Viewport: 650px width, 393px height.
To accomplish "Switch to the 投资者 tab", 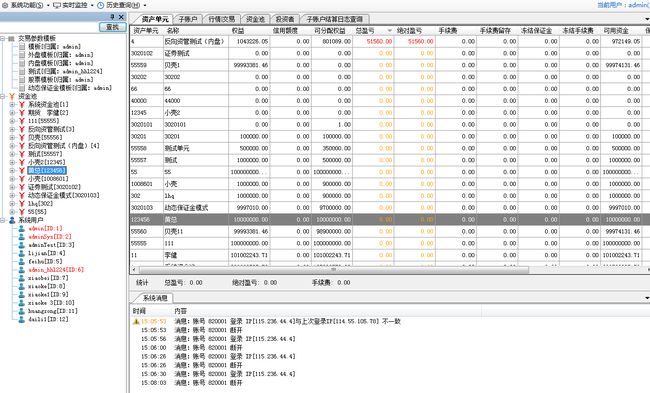I will point(285,19).
